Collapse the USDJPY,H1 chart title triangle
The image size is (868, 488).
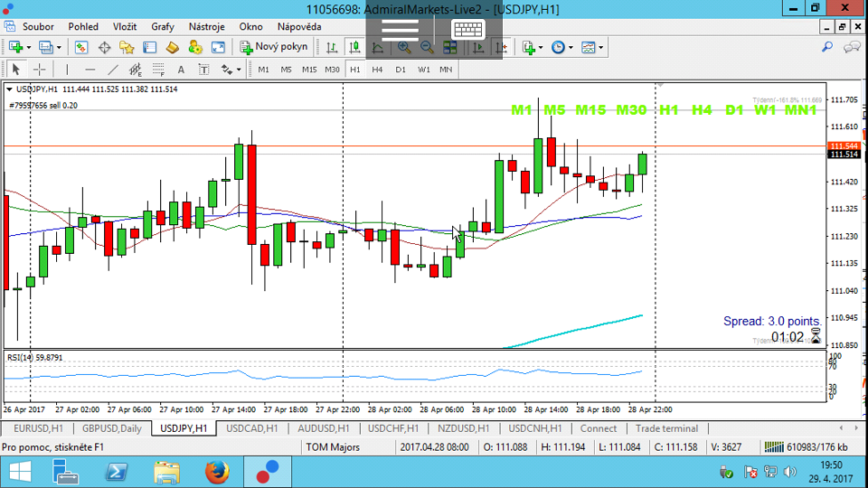coord(9,89)
